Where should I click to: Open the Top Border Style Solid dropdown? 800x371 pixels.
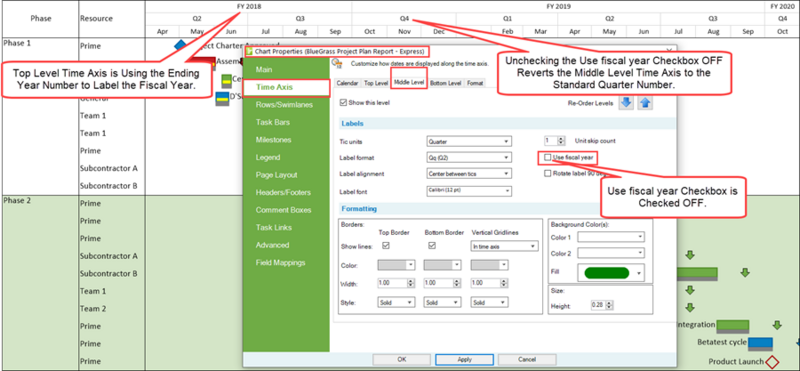(395, 303)
